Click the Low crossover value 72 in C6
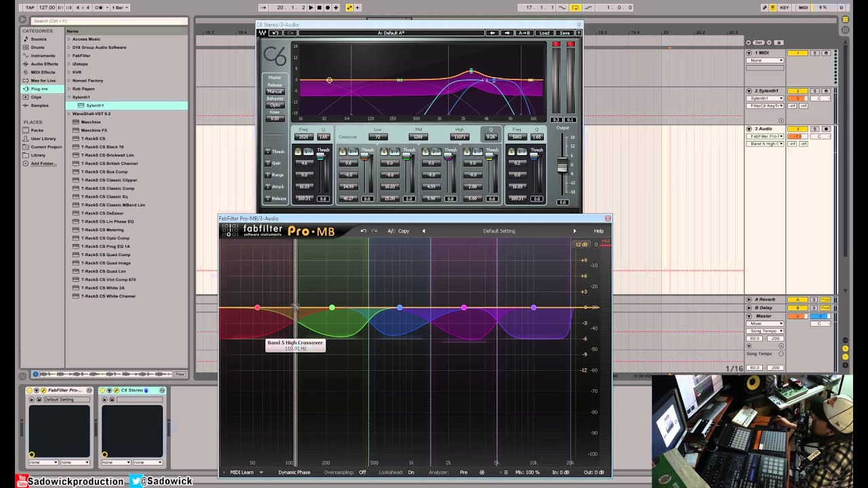 [377, 137]
